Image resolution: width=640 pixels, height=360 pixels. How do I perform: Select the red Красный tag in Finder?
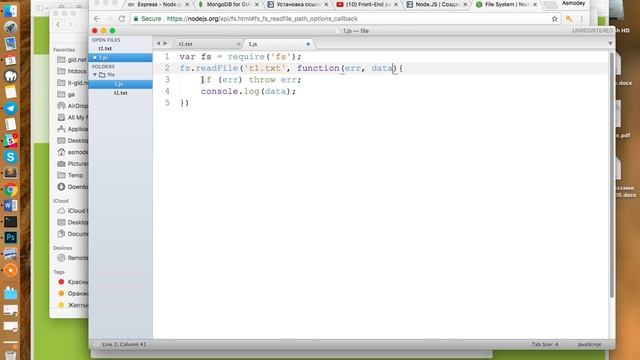click(x=73, y=282)
